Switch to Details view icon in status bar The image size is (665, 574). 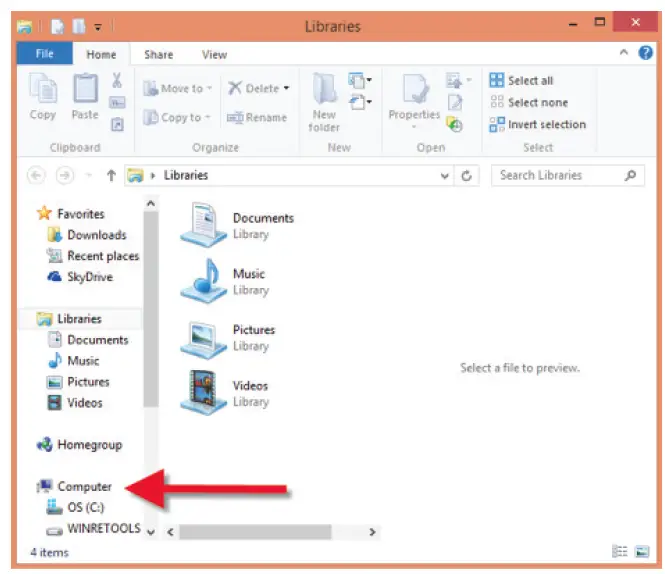pyautogui.click(x=620, y=551)
